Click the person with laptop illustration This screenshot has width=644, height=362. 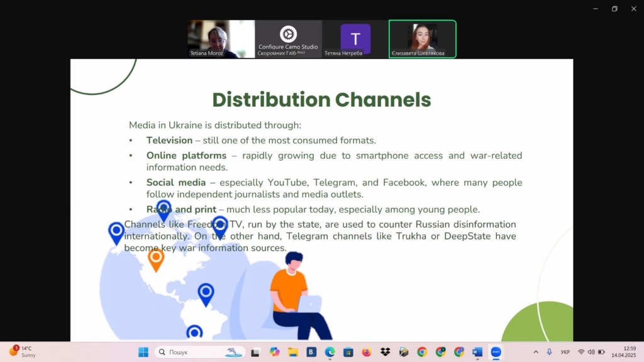[x=301, y=297]
